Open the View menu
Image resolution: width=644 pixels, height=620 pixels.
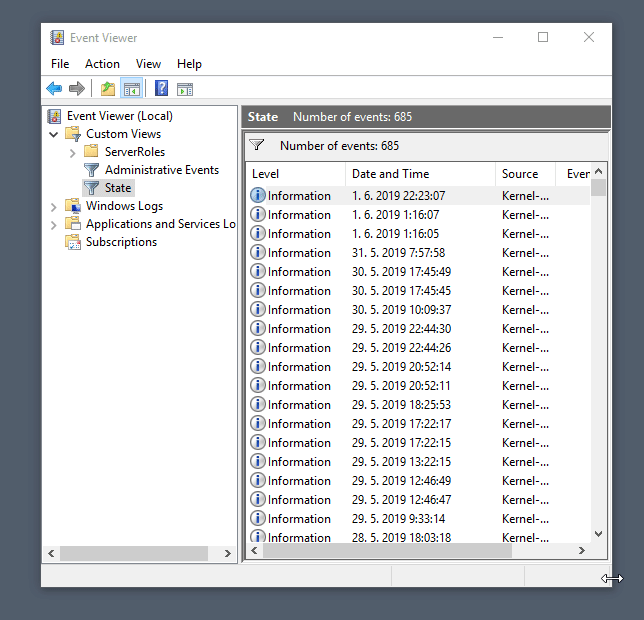(x=148, y=64)
